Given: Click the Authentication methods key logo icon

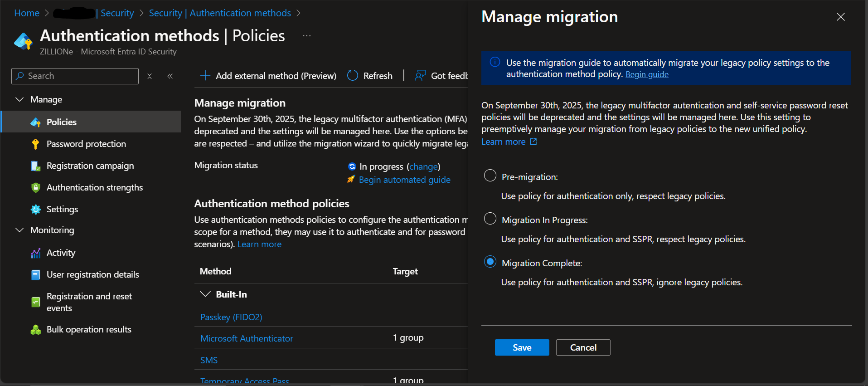Looking at the screenshot, I should [23, 42].
